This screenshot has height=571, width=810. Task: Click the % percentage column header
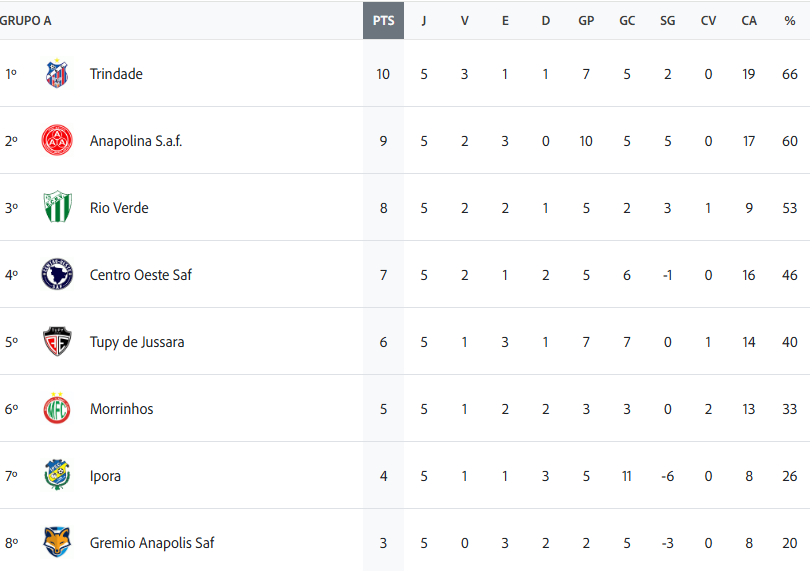click(790, 20)
